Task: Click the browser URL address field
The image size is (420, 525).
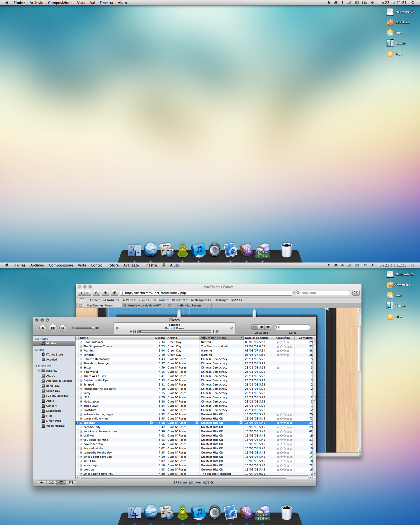Action: coord(206,293)
